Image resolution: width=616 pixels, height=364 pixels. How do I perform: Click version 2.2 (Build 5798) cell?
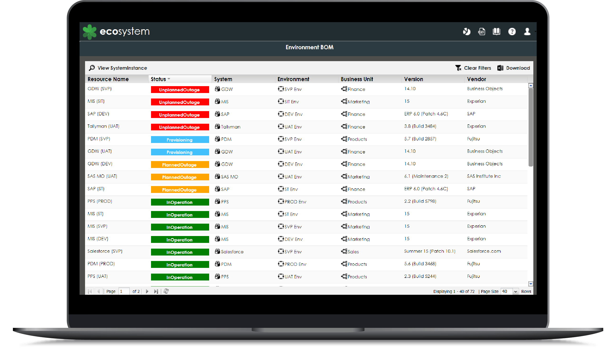pos(420,201)
